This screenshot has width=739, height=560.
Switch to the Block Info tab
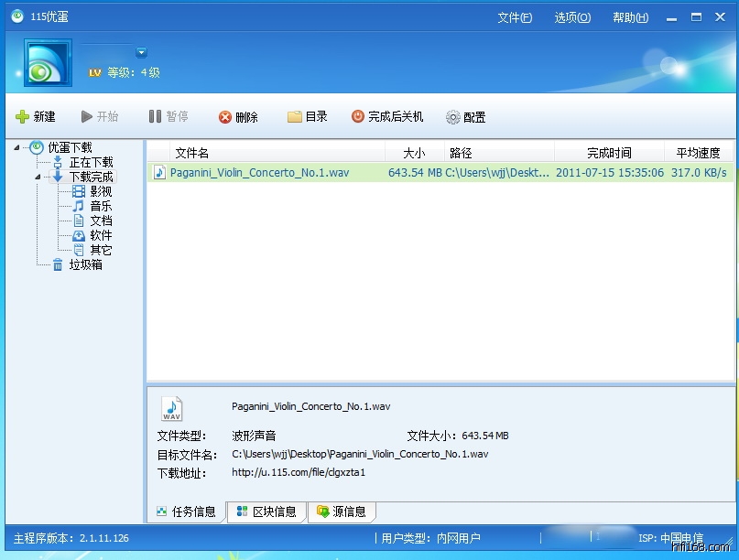click(266, 512)
